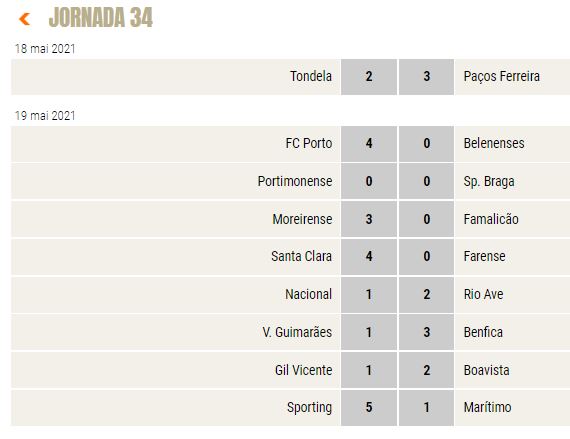
Task: Select Santa Clara team name
Action: [x=301, y=256]
